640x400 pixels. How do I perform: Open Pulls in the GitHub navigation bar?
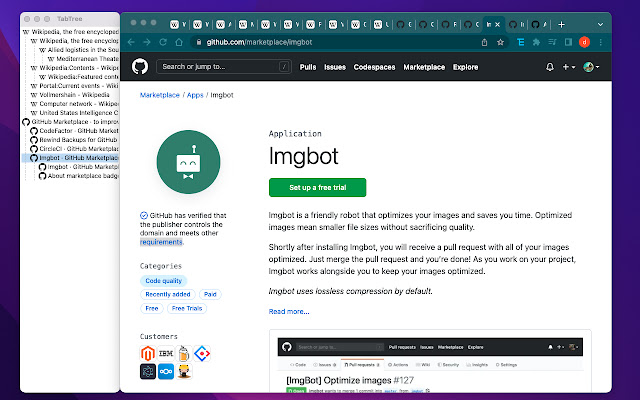308,67
